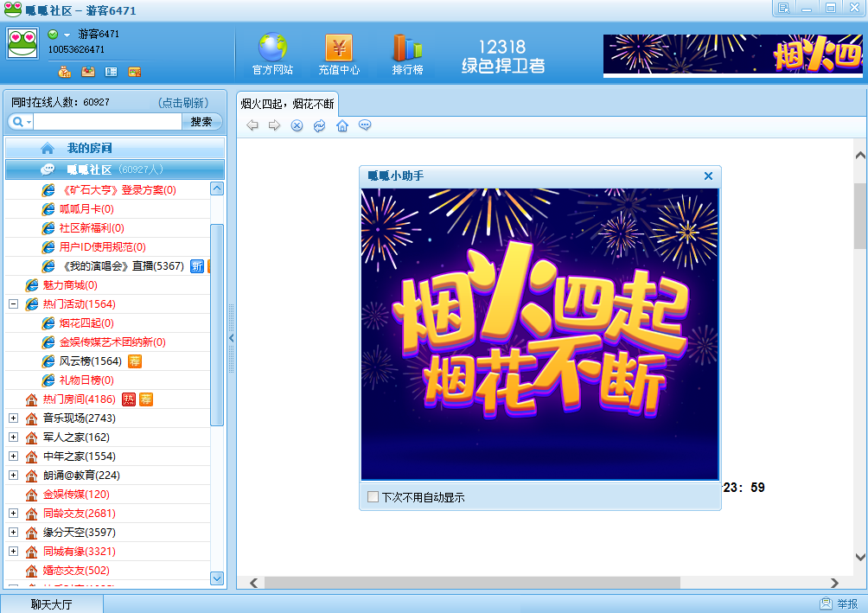Expand the 音乐现场 room category
The image size is (868, 613).
(13, 418)
